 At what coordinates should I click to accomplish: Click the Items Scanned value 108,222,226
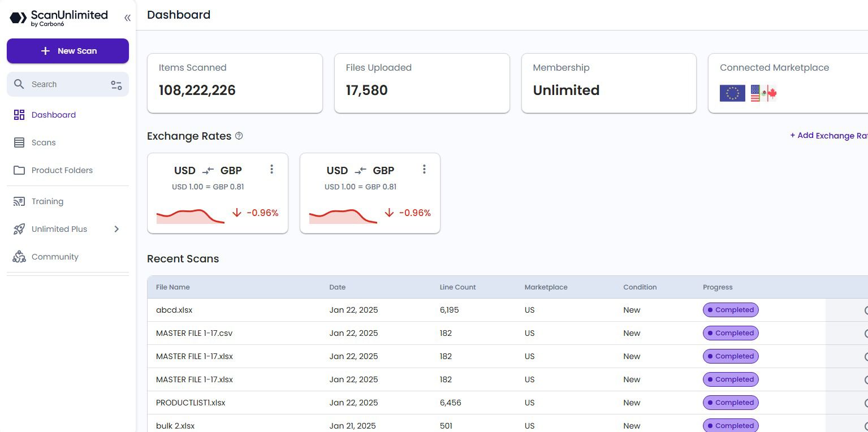pyautogui.click(x=197, y=90)
